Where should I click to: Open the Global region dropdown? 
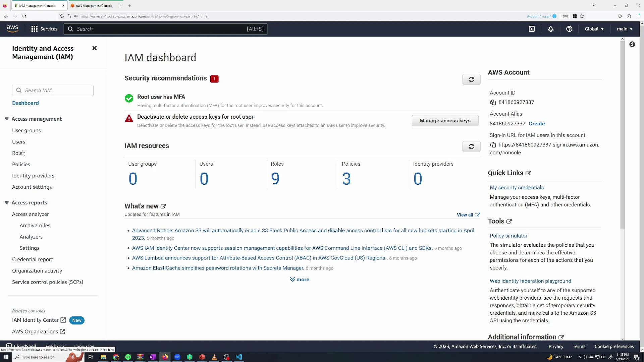click(x=594, y=29)
